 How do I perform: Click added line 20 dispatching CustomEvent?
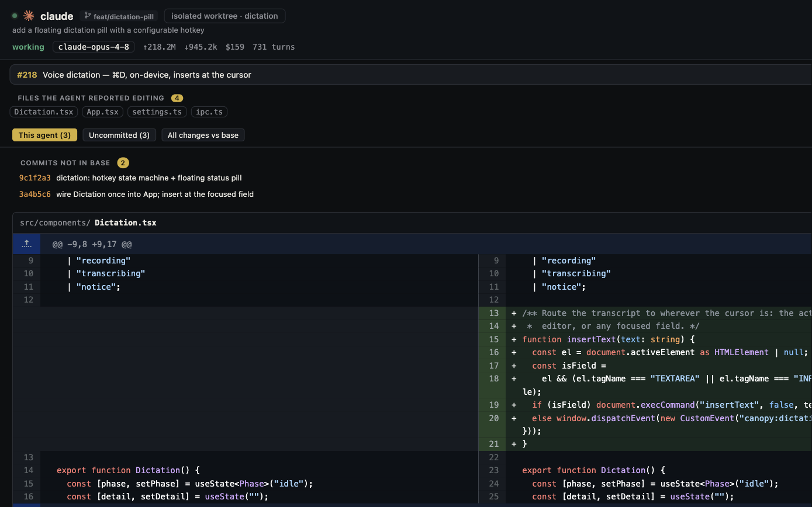pyautogui.click(x=645, y=425)
